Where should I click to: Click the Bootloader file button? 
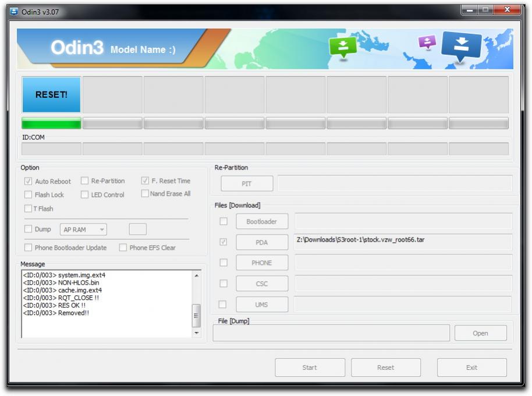point(262,221)
